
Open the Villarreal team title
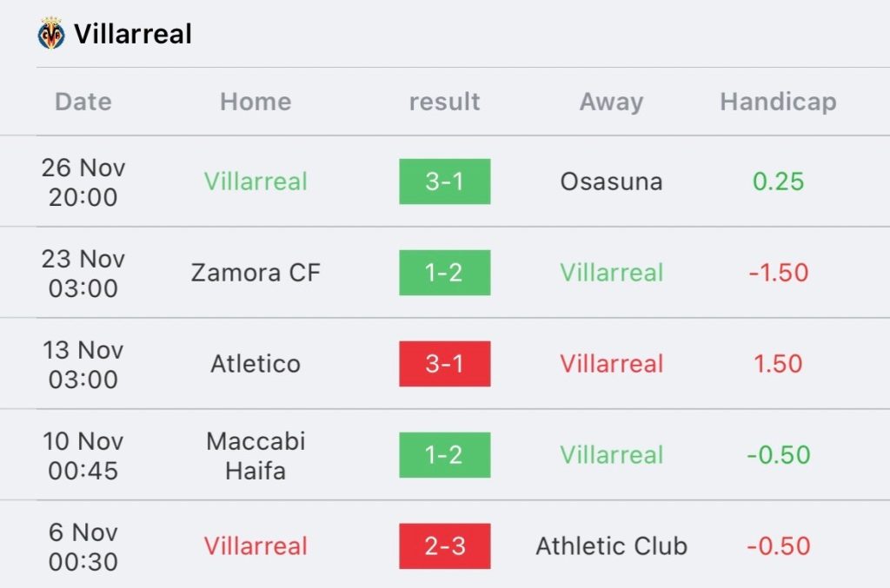[133, 34]
